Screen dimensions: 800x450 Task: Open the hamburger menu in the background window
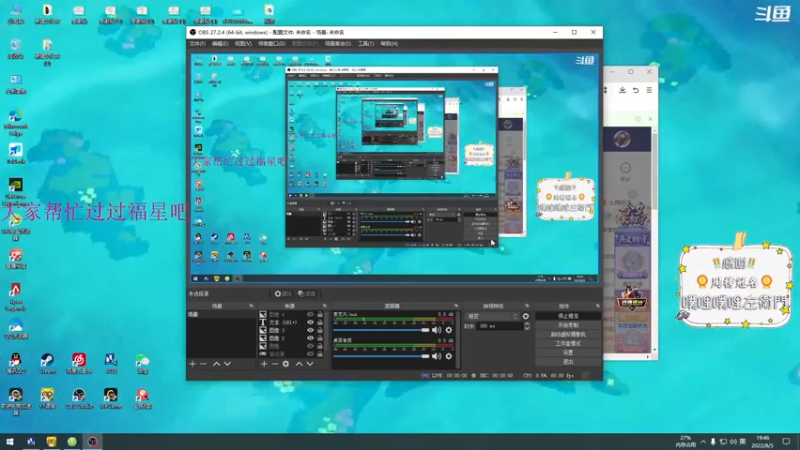[649, 90]
